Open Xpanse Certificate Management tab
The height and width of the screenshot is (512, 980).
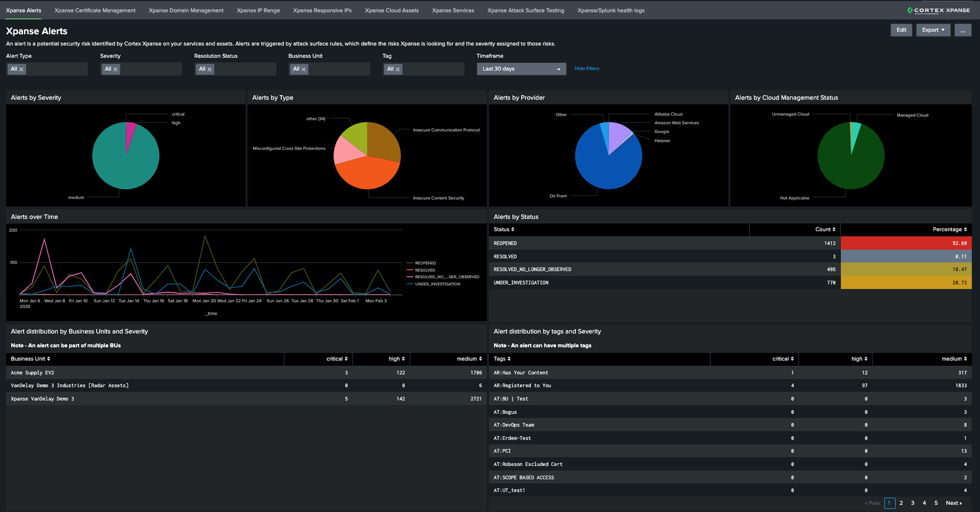pos(95,10)
